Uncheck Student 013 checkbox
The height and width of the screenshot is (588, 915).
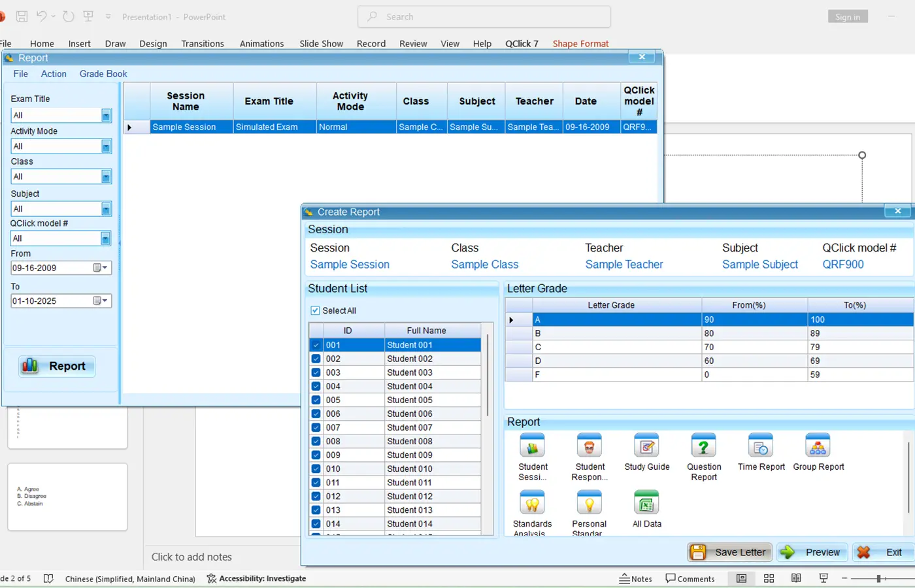(316, 510)
